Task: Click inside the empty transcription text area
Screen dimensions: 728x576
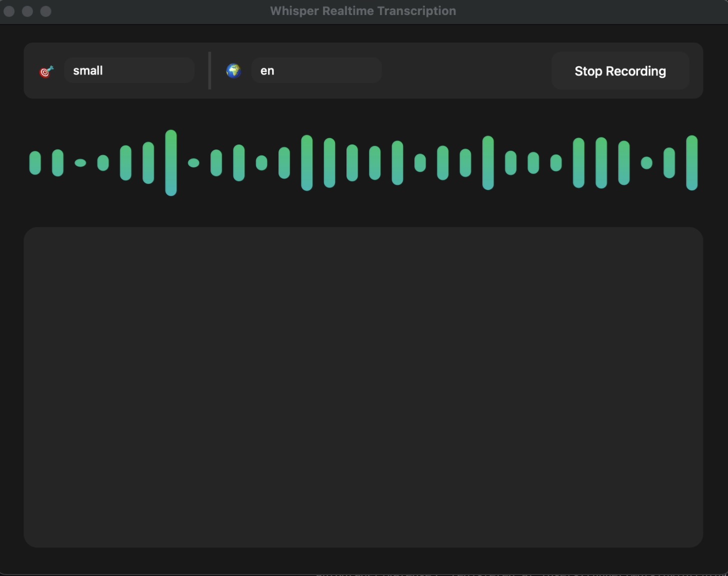Action: click(x=363, y=387)
